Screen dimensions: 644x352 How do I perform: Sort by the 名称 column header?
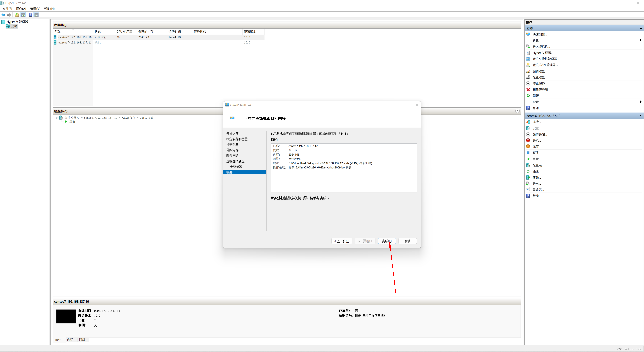click(73, 32)
